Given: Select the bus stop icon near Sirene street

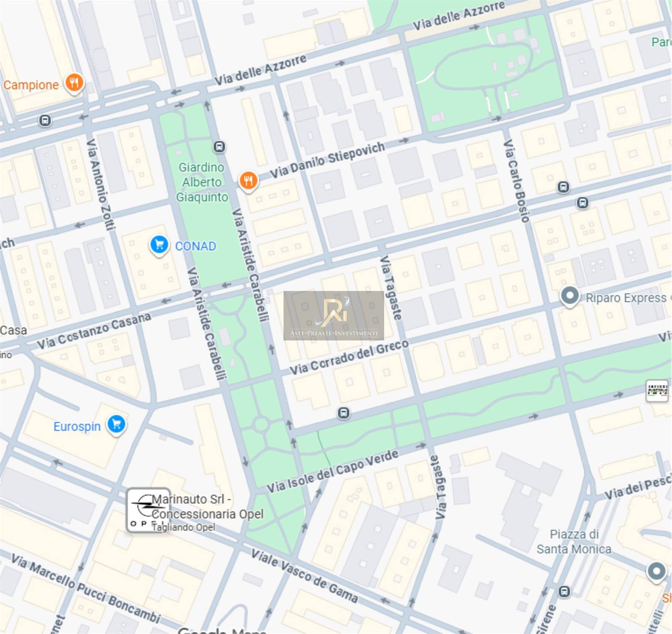Looking at the screenshot, I should coord(564,592).
